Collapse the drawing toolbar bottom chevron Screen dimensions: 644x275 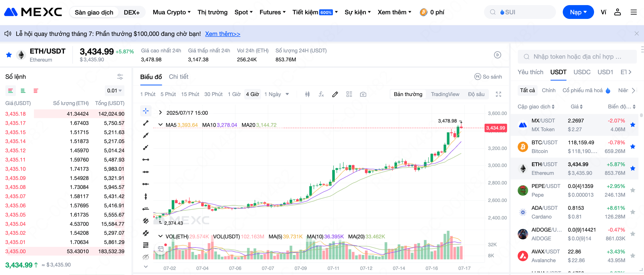pyautogui.click(x=146, y=267)
